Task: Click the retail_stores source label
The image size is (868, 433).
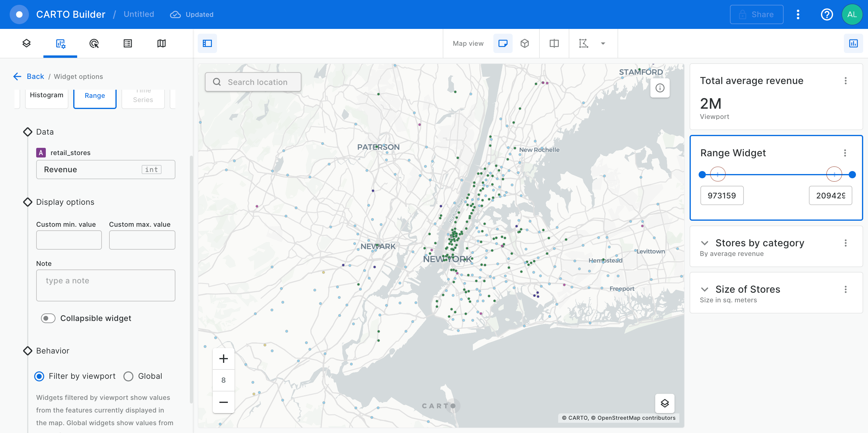Action: [x=71, y=153]
